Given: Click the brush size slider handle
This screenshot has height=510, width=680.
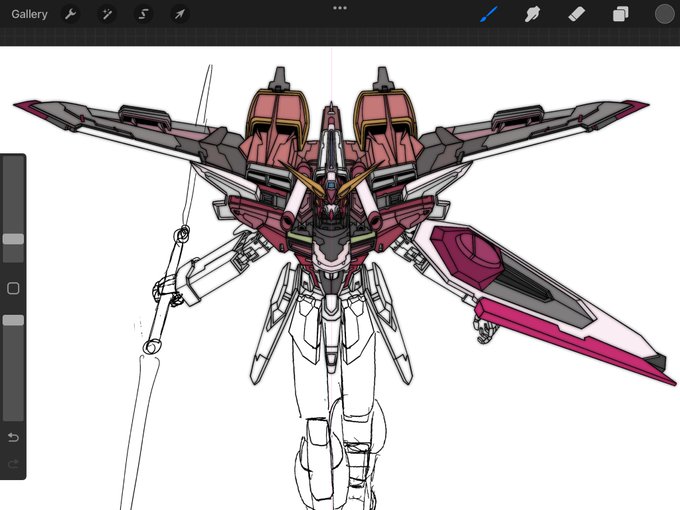Looking at the screenshot, I should coord(13,239).
